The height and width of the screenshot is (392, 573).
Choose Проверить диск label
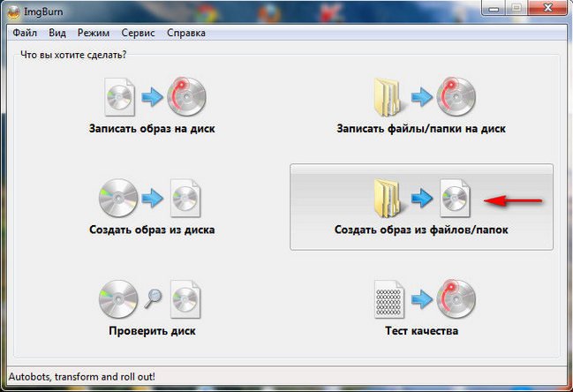pyautogui.click(x=152, y=331)
